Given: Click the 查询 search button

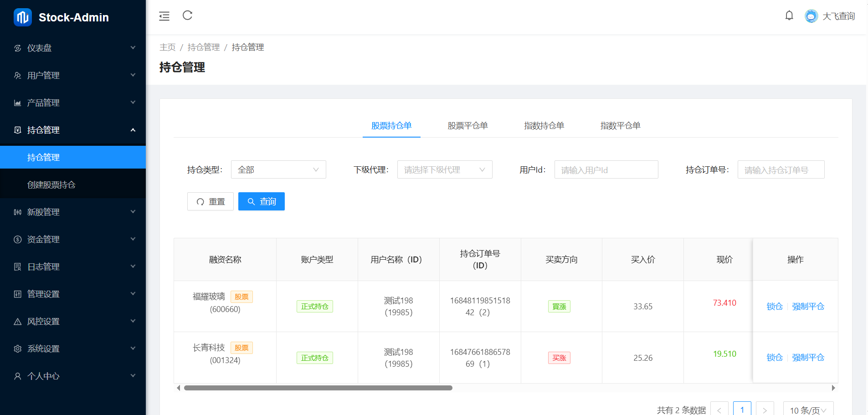Looking at the screenshot, I should (x=261, y=202).
